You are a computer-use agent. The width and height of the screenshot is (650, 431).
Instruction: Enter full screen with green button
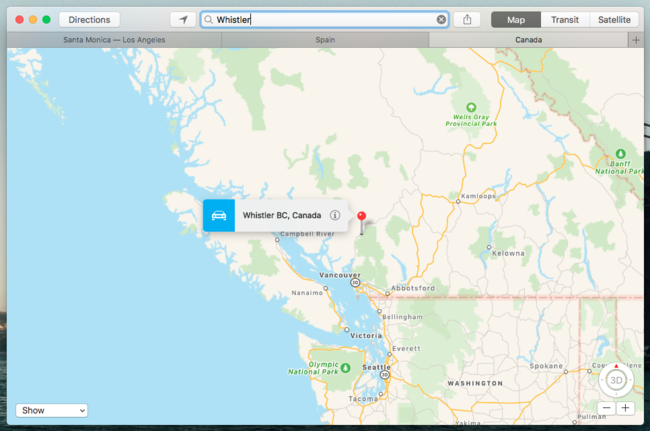point(46,19)
